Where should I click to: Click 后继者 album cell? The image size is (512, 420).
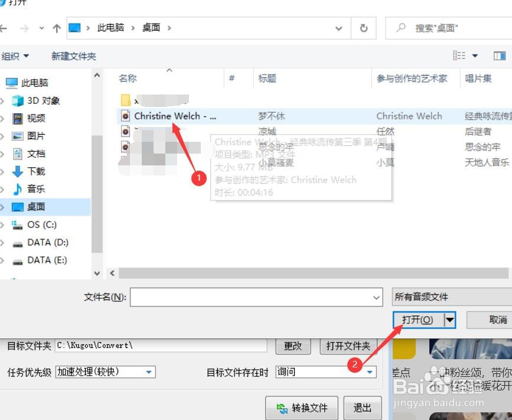(x=478, y=132)
